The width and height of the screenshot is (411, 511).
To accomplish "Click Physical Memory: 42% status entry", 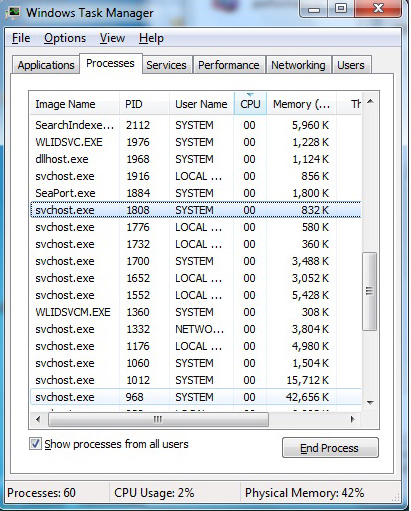I will (x=305, y=493).
